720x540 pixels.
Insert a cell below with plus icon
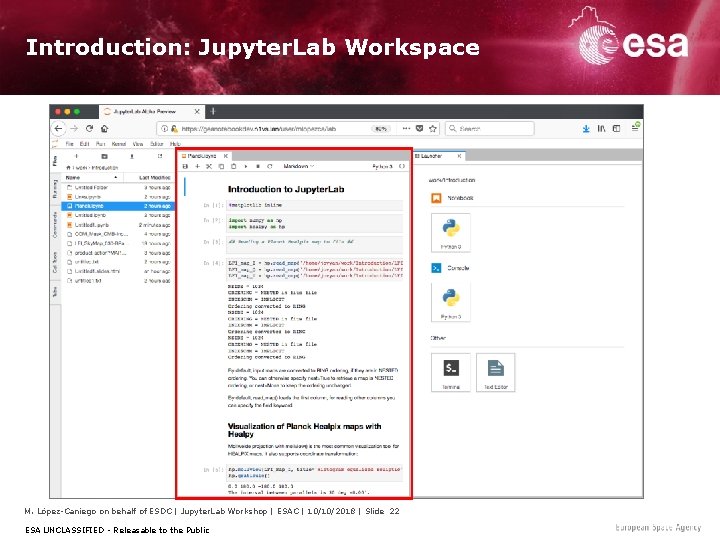coord(197,166)
